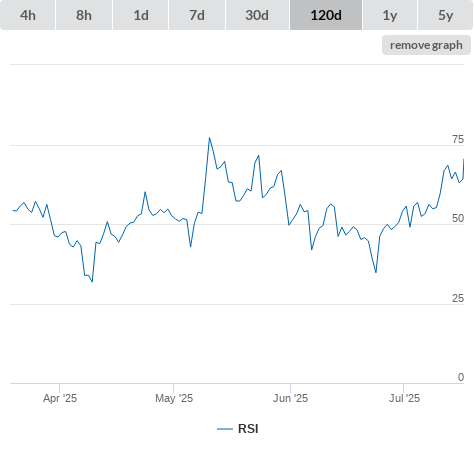Click the 25 y-axis value
The height and width of the screenshot is (455, 474).
(x=458, y=298)
